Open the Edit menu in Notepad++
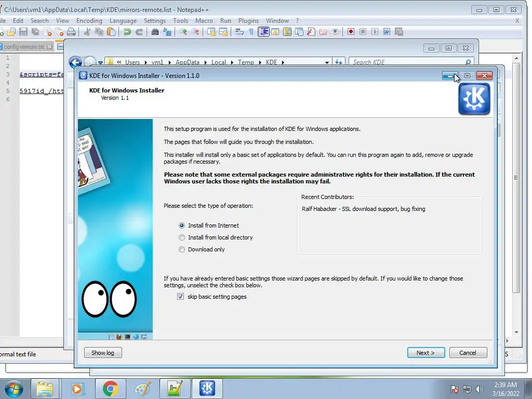The height and width of the screenshot is (399, 532). pos(18,21)
